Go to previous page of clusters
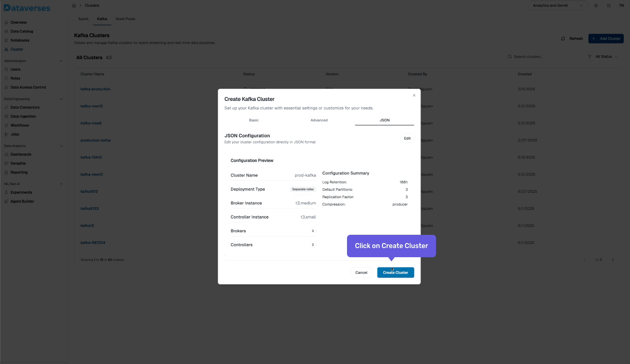The image size is (630, 364). 584,260
